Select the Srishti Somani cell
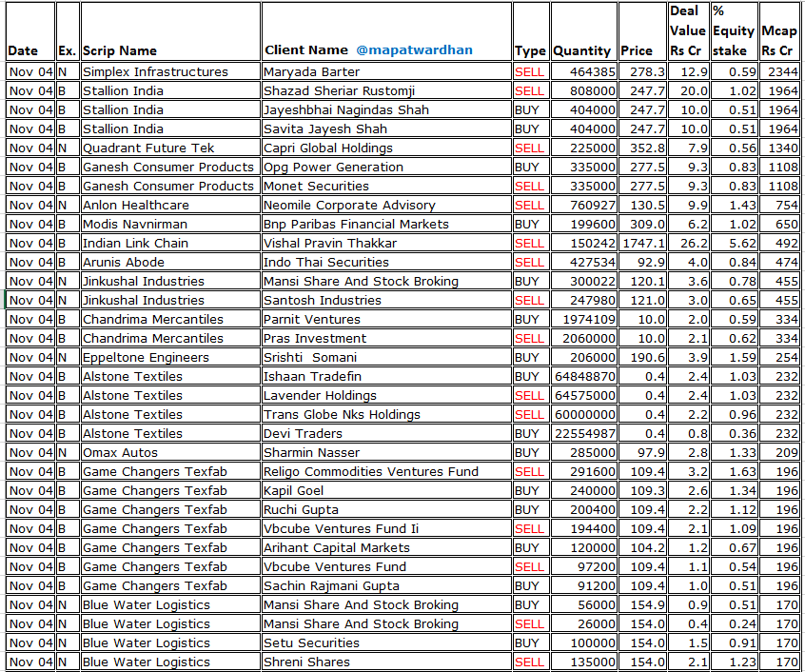The width and height of the screenshot is (805, 672). 386,357
